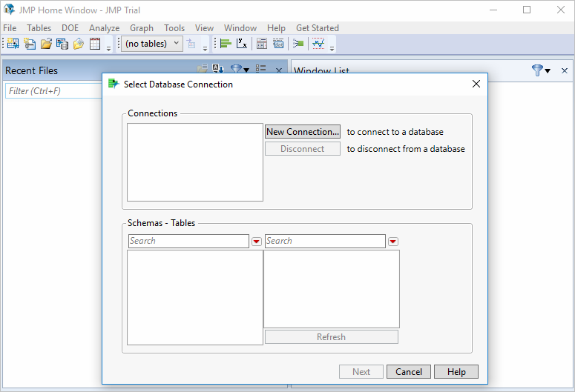Click the Fit Y by X toolbar icon
575x392 pixels.
point(242,44)
